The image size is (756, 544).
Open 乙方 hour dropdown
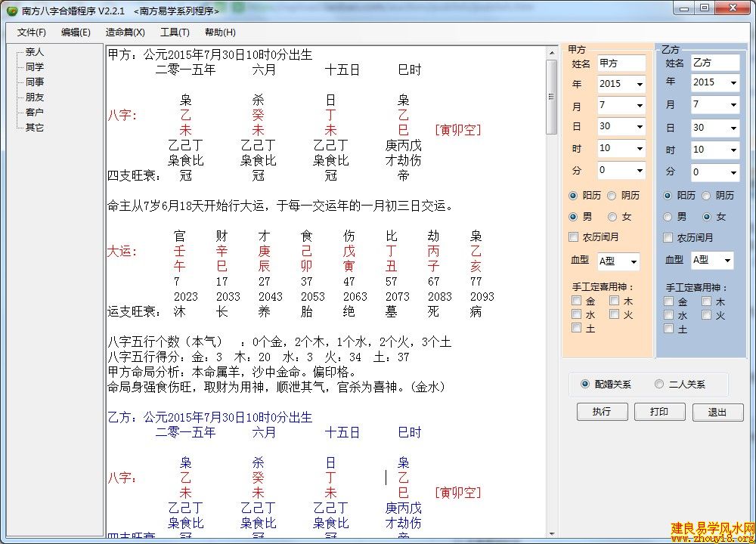click(x=733, y=150)
